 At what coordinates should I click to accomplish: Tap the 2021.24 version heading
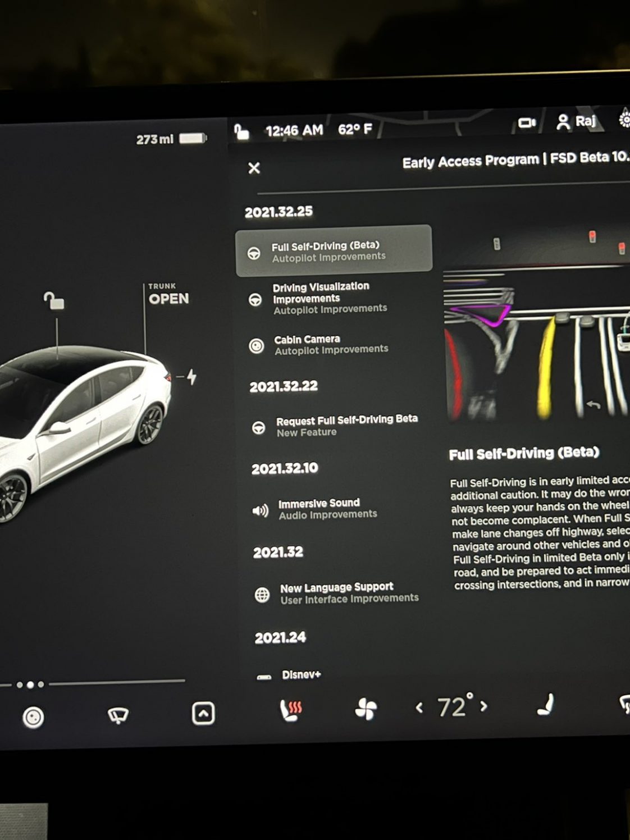(280, 638)
